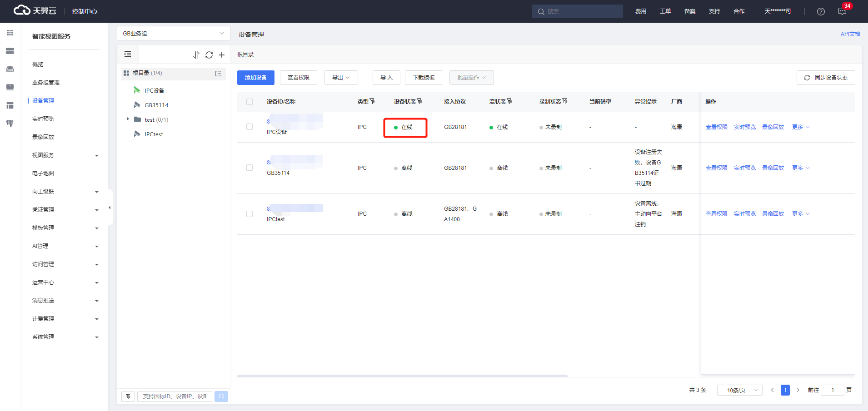
Task: Click the top search input field
Action: 578,11
